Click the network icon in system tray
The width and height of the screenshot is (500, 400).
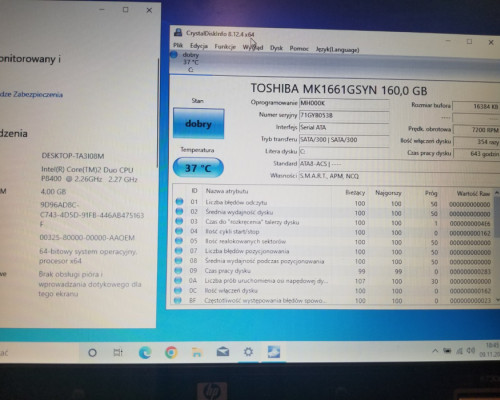(459, 351)
